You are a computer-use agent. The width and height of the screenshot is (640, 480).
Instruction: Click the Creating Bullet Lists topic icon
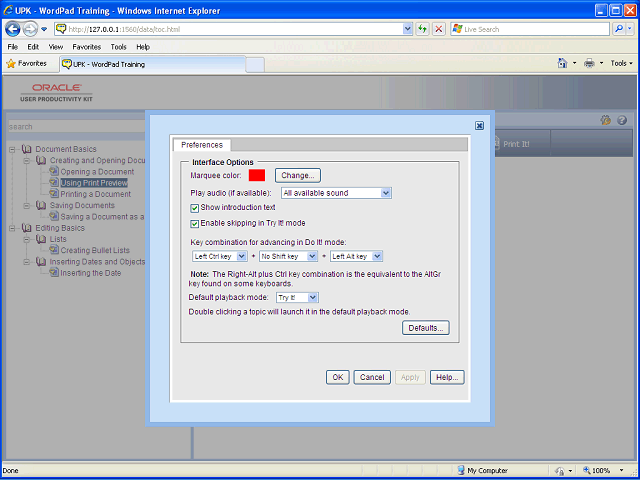pos(54,250)
